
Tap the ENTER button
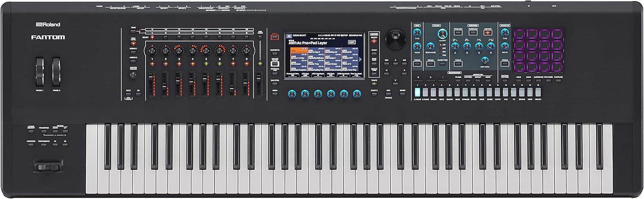(402, 93)
